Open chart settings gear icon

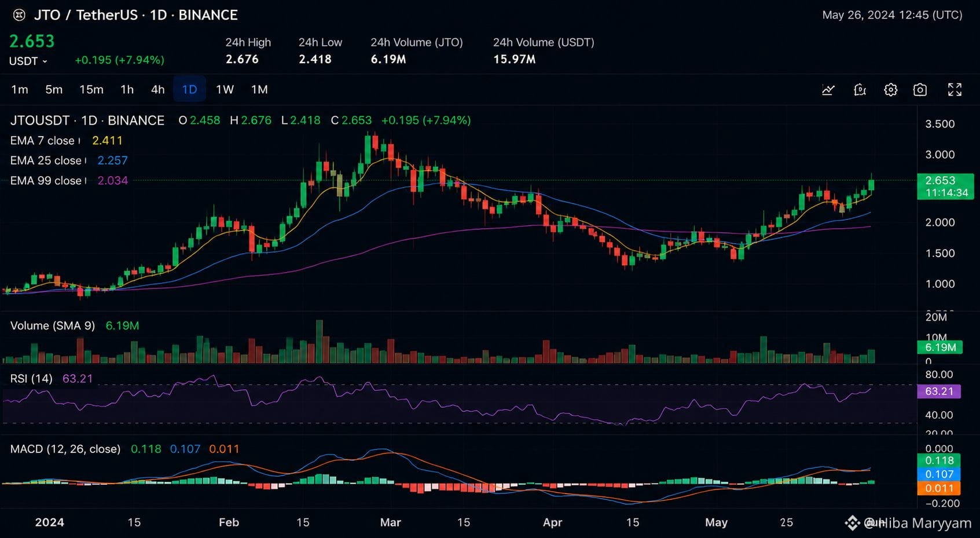point(890,90)
